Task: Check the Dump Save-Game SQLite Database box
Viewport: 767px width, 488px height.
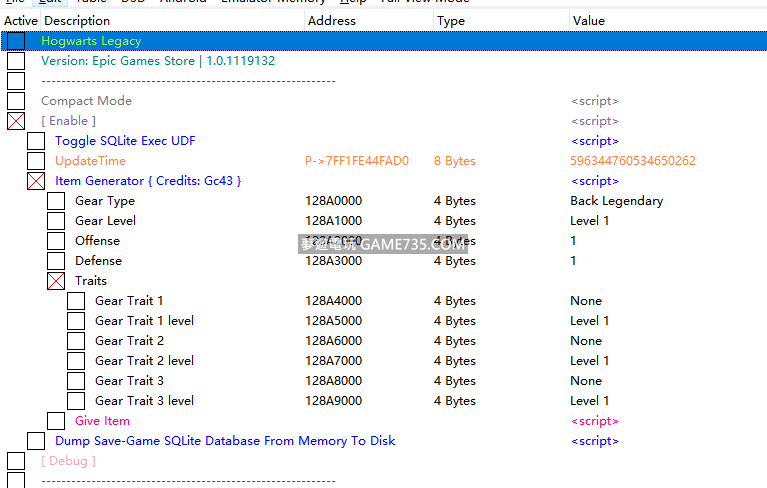Action: (36, 441)
